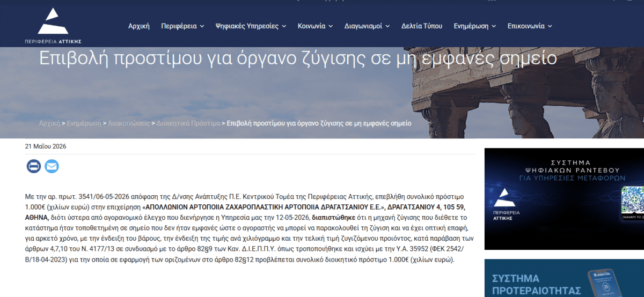Click the bold word διαπιστώθηκε in the article

click(334, 217)
